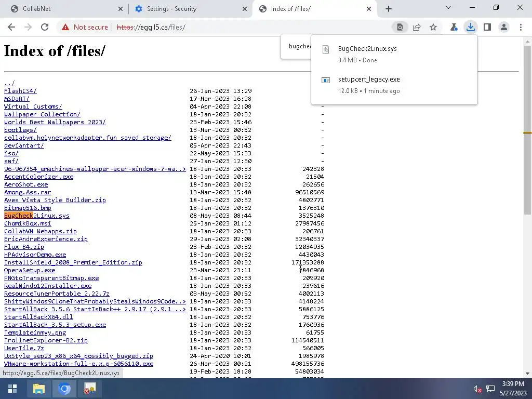
Task: Click the BugCheck2Linux.sys file icon in downloads
Action: pyautogui.click(x=326, y=49)
